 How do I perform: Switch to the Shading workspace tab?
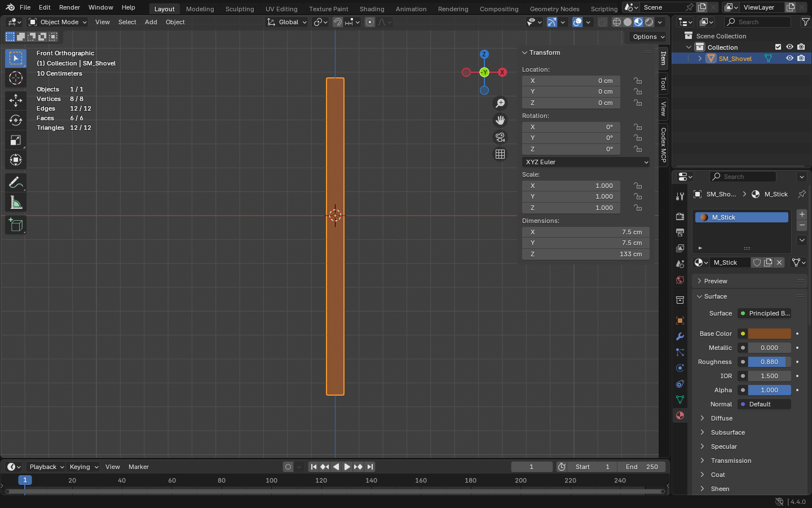click(372, 8)
